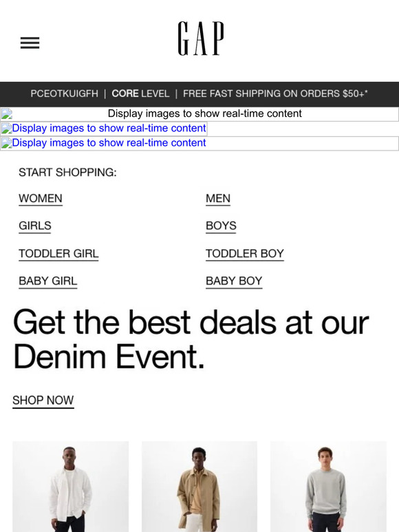Open the gray sweatshirt model product image

(x=328, y=487)
